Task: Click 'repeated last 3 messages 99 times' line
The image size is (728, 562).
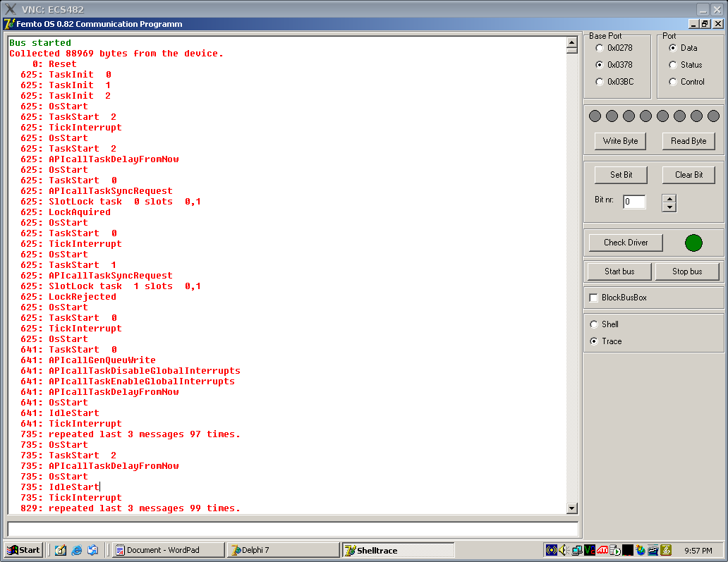Action: coord(131,508)
